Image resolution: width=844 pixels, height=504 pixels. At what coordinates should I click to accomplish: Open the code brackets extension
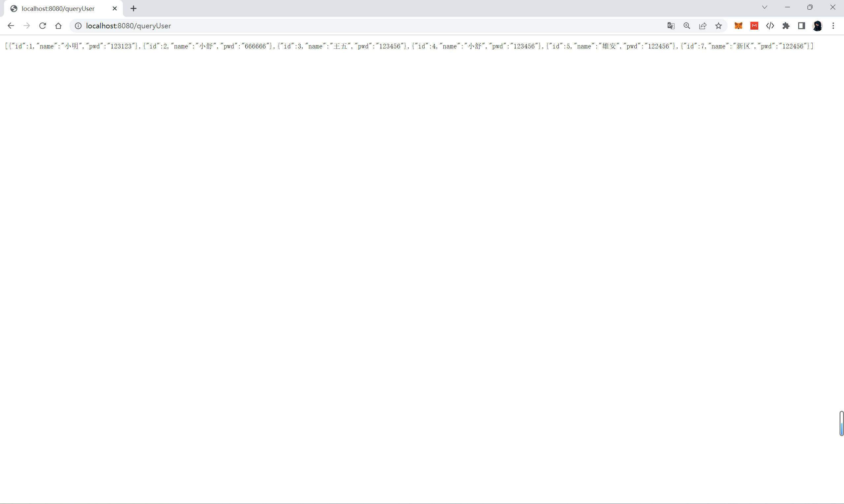coord(770,26)
